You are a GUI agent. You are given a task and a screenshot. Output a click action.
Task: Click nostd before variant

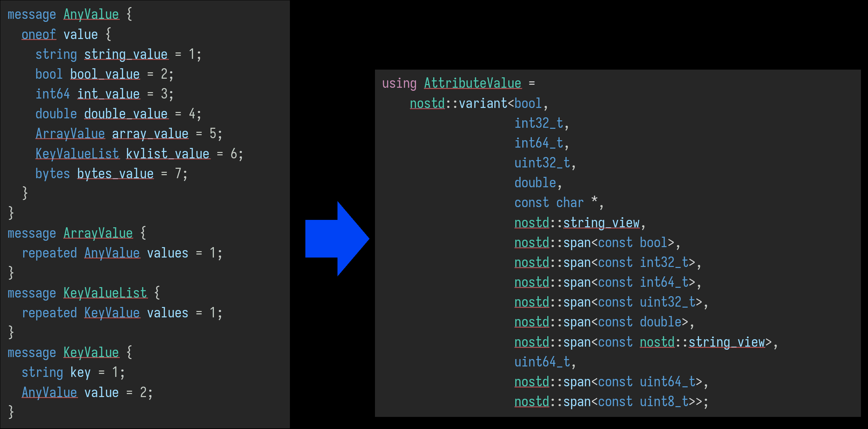coord(427,103)
